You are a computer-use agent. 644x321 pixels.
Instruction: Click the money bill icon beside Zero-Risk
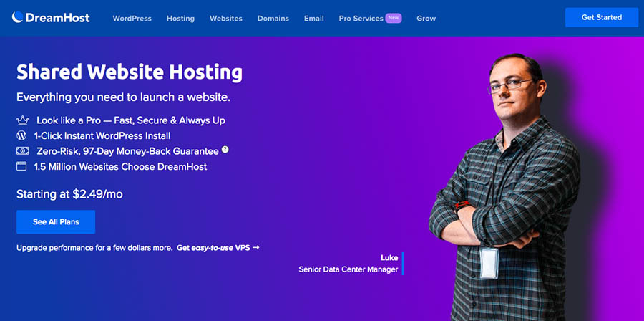(x=23, y=151)
